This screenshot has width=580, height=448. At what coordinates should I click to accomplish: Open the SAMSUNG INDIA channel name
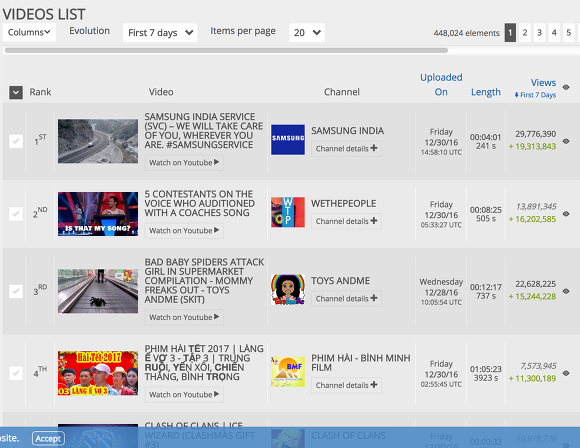(x=347, y=131)
